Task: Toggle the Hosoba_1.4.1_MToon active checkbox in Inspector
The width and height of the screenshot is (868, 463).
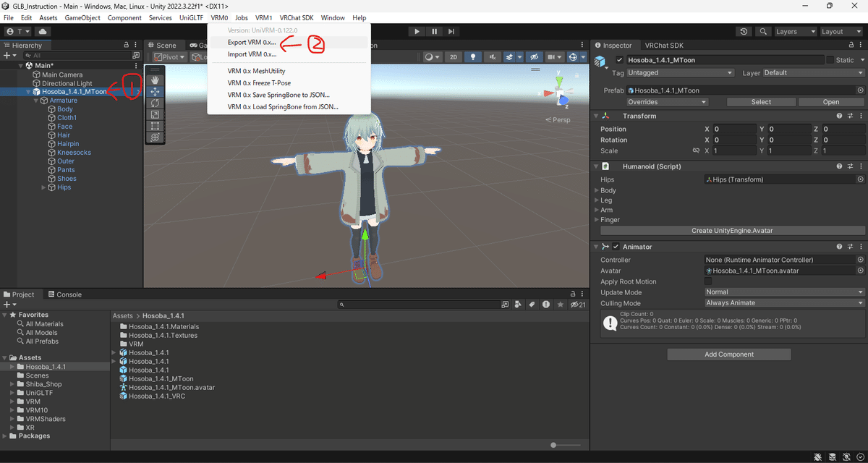Action: (x=619, y=60)
